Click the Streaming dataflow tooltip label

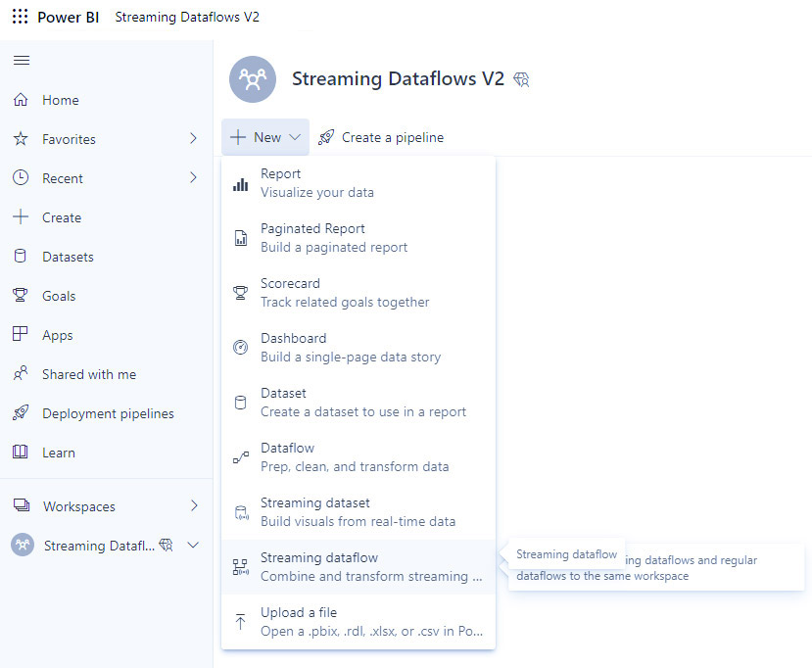(566, 554)
